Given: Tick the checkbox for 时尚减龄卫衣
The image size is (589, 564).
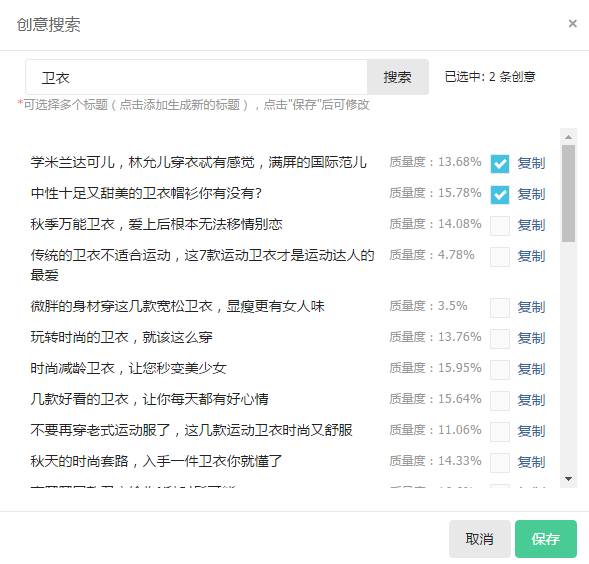Looking at the screenshot, I should point(500,369).
